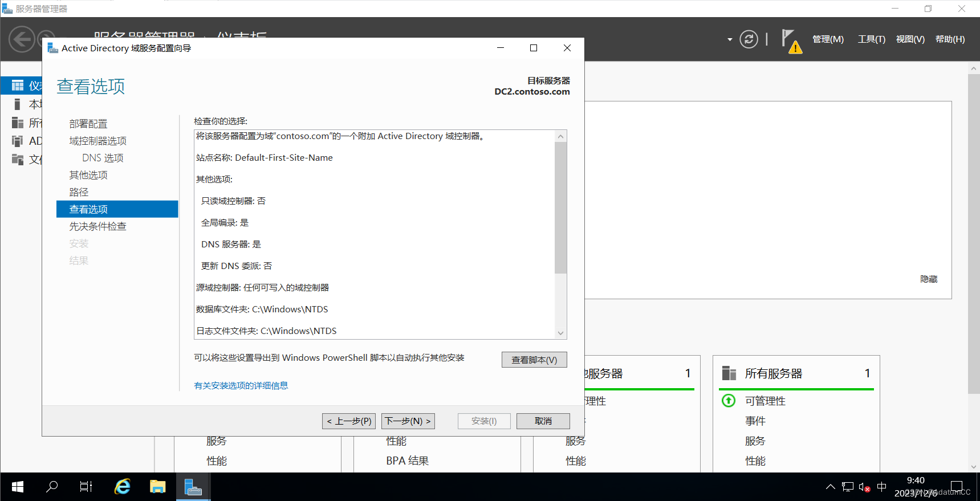
Task: Open the 帮助(H) menu
Action: [x=950, y=39]
